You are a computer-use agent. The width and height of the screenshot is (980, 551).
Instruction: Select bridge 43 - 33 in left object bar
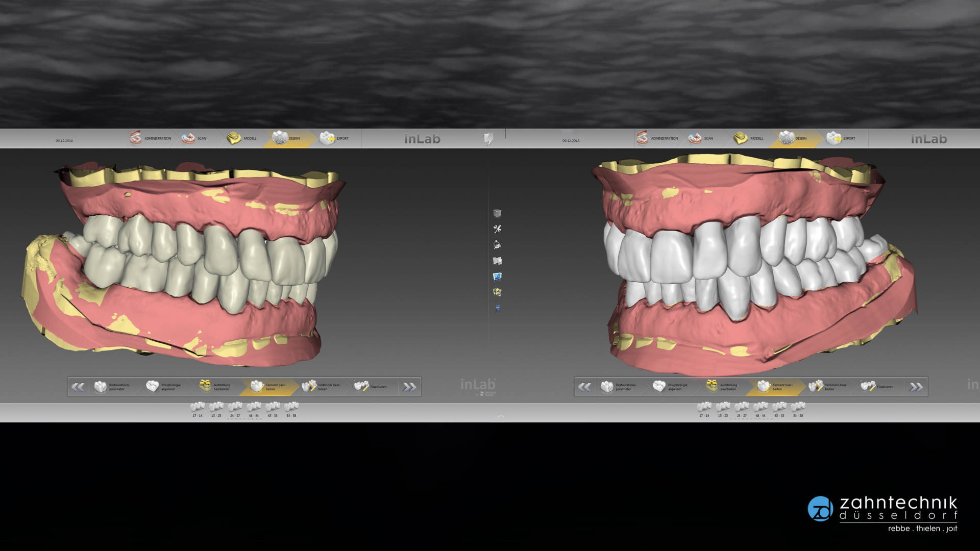point(273,410)
